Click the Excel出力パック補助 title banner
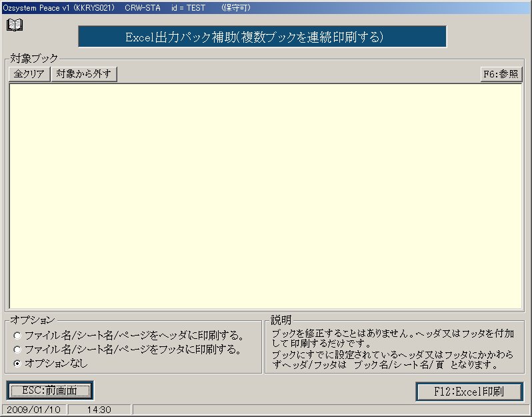The image size is (532, 417). 262,37
